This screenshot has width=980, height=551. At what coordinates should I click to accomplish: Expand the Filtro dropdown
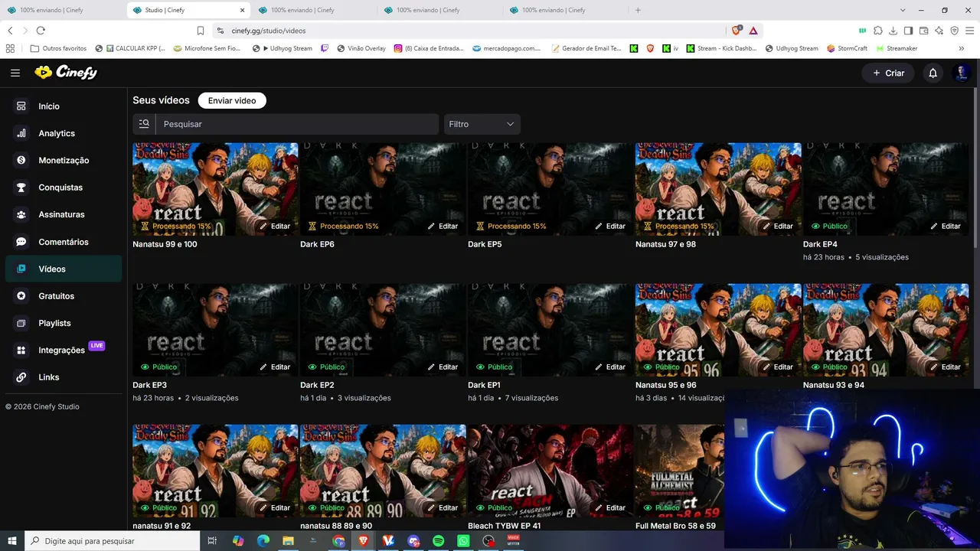tap(482, 124)
